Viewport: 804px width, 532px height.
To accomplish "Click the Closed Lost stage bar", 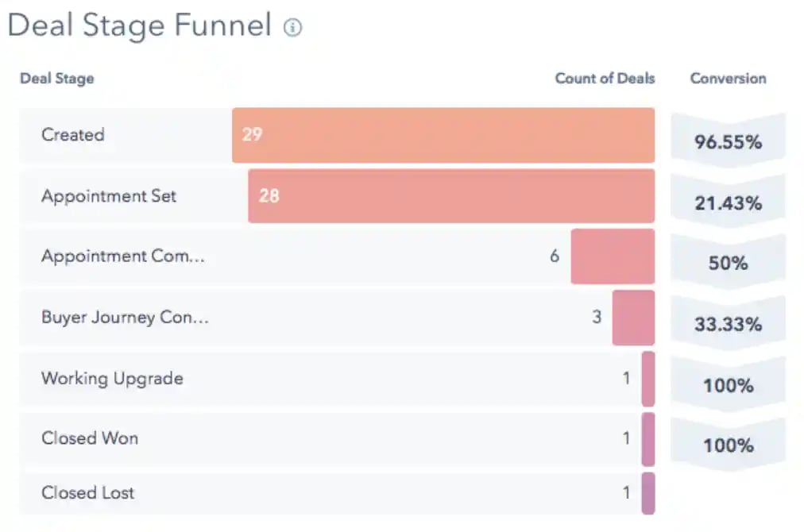I will tap(647, 493).
